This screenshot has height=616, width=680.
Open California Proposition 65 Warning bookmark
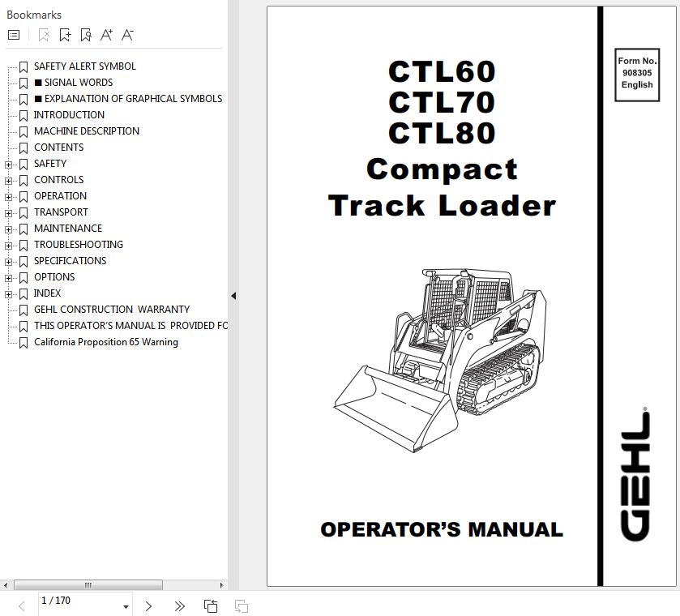106,342
